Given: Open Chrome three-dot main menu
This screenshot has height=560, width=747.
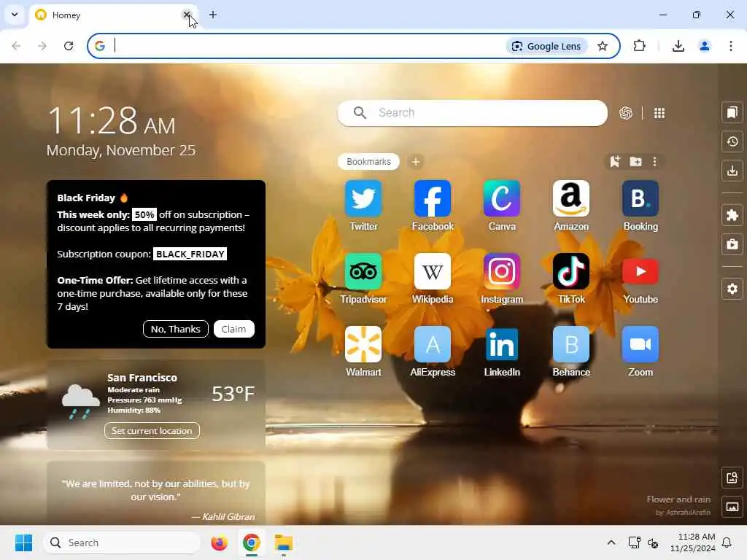Looking at the screenshot, I should [730, 46].
